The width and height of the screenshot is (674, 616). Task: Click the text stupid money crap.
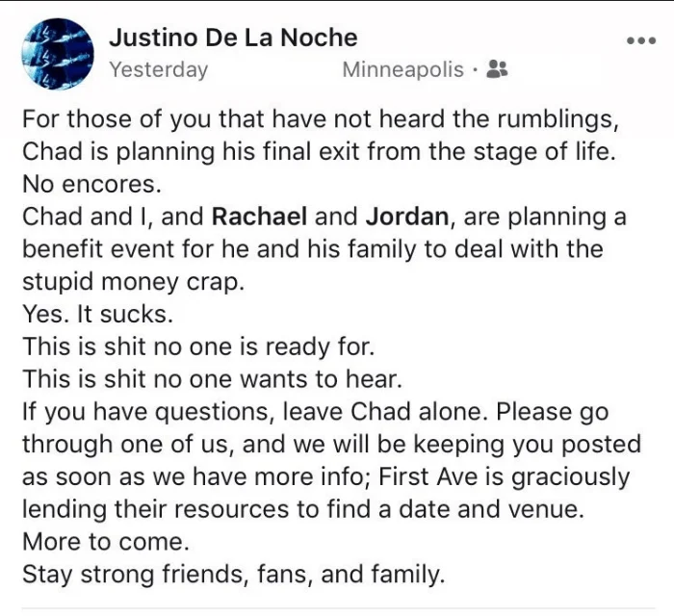[x=133, y=282]
